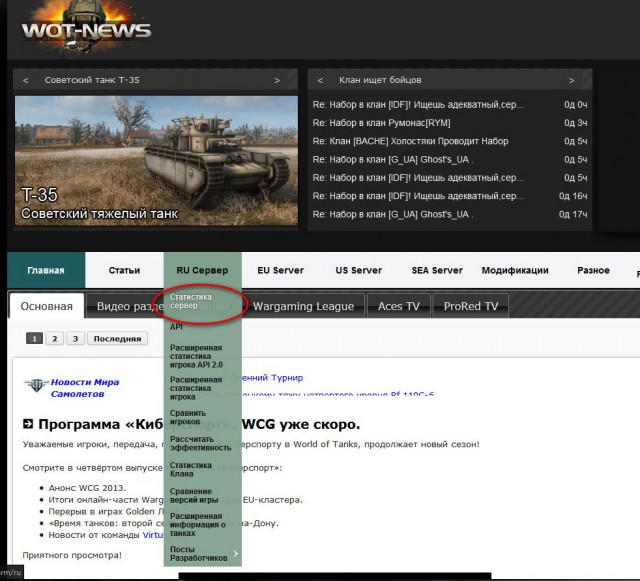Switch to the Видео раздел tab
Viewport: 640px width, 581px height.
click(124, 306)
